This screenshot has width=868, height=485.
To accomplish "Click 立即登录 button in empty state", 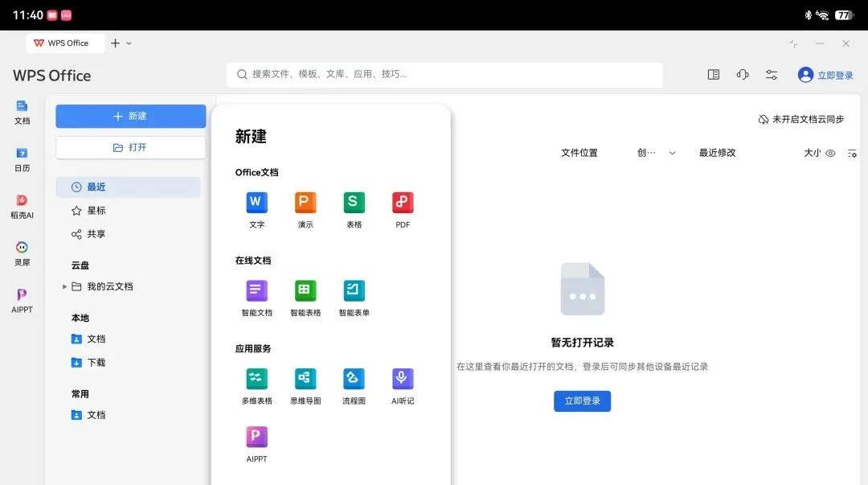I will click(x=582, y=401).
